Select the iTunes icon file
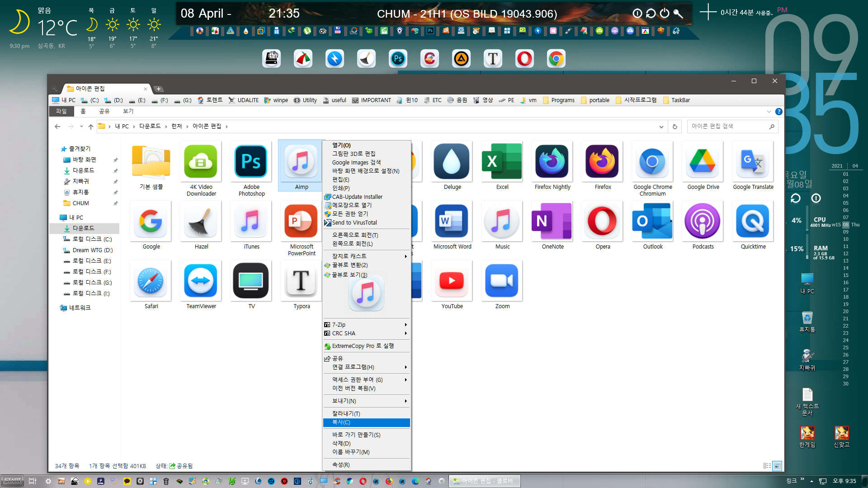The width and height of the screenshot is (868, 488). [251, 225]
